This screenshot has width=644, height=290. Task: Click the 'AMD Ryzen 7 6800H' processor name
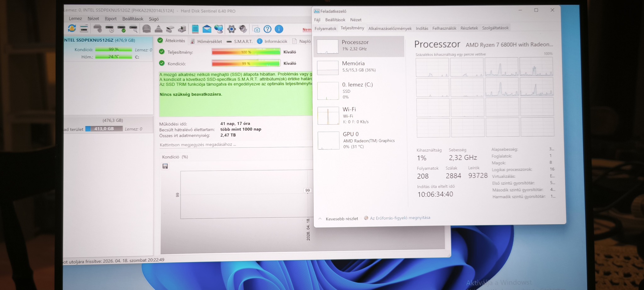(509, 45)
